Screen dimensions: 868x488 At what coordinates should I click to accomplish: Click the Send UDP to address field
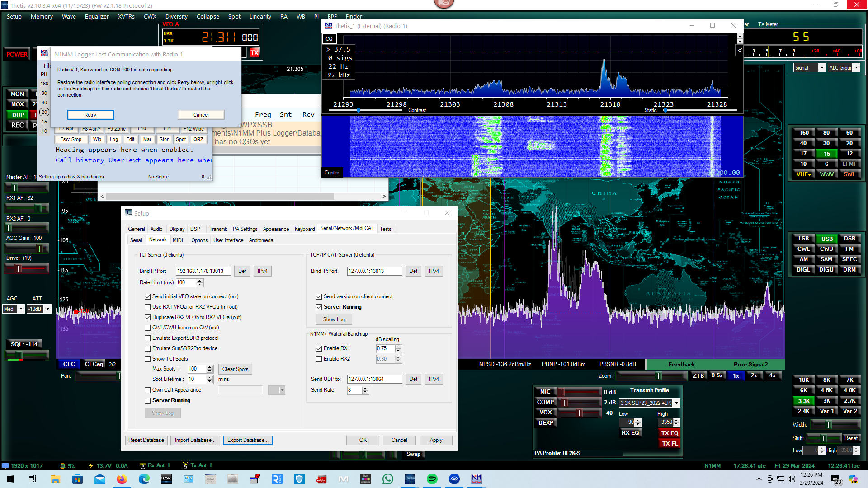(374, 379)
